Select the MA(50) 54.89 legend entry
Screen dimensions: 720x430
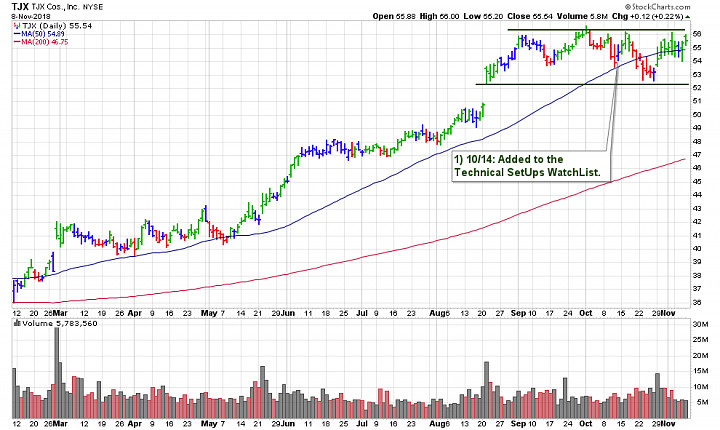point(43,34)
